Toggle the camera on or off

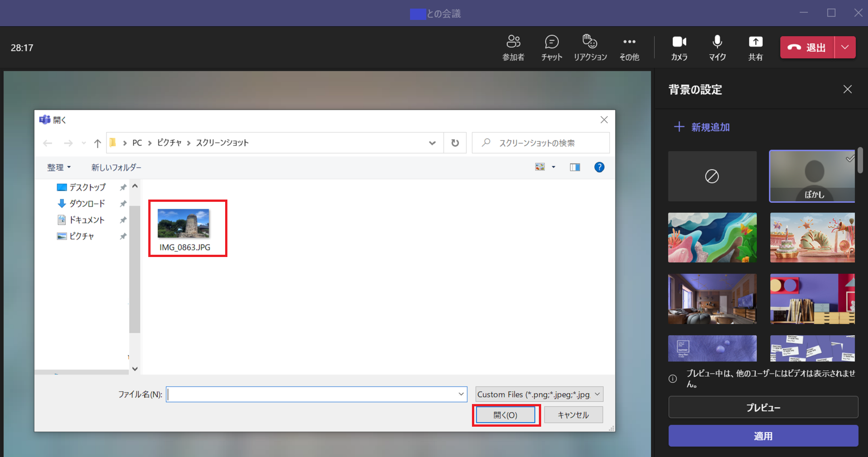tap(679, 42)
